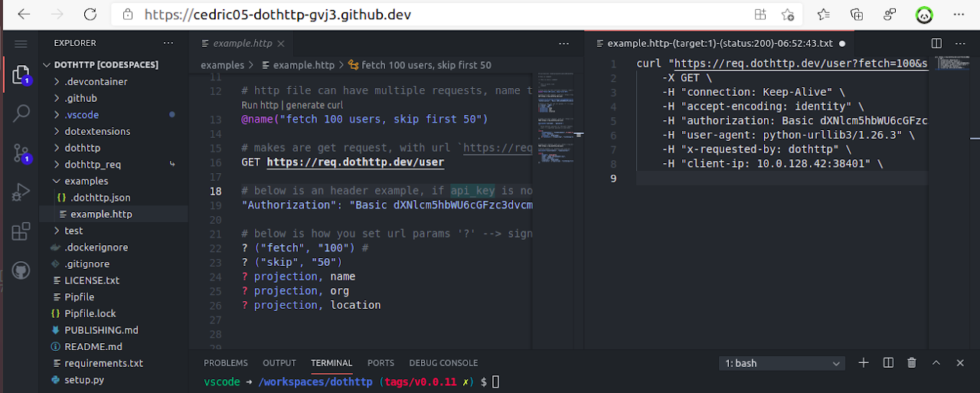Reload the browser page
Image resolution: width=980 pixels, height=393 pixels.
tap(90, 14)
